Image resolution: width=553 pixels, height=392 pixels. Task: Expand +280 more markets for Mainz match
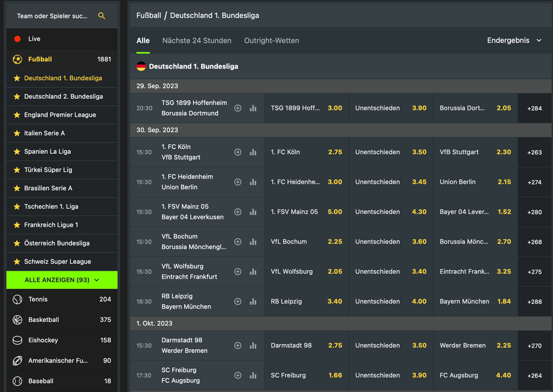[534, 212]
